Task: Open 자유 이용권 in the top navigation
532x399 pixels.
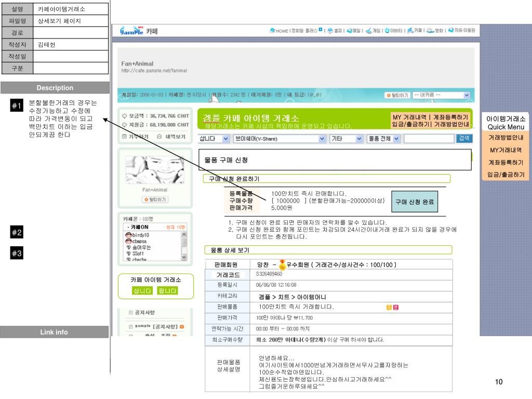Action: point(461,30)
